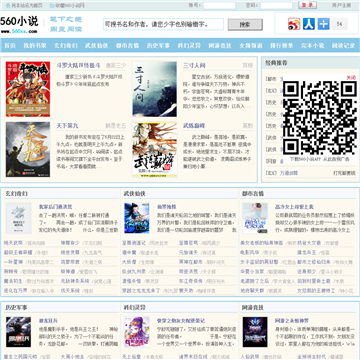The height and width of the screenshot is (360, 360).
Task: Click the 武炼巅峰 title link
Action: (x=194, y=126)
